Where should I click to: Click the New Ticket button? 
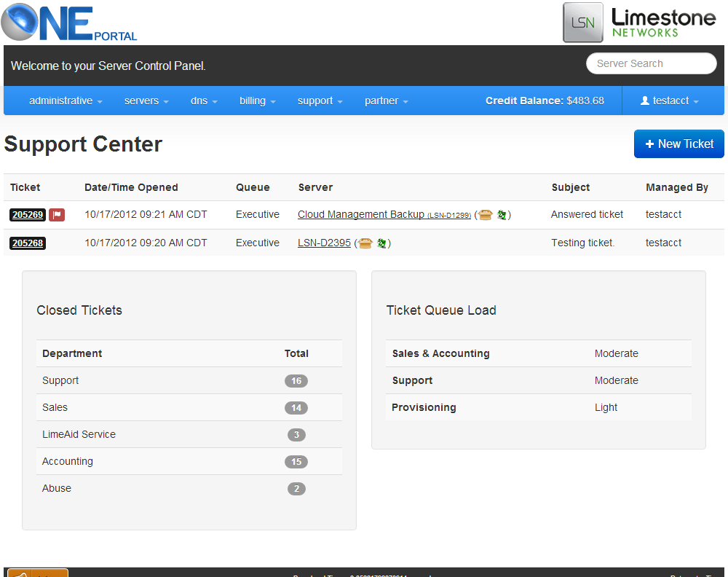click(x=678, y=144)
